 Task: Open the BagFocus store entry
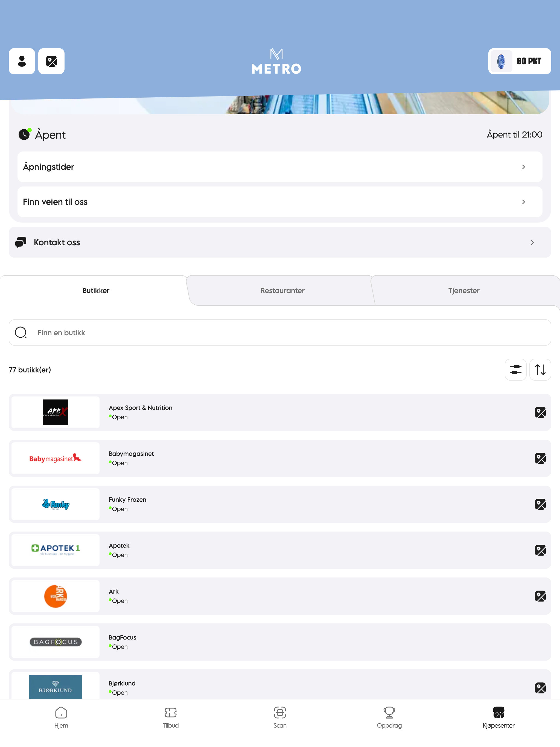280,642
